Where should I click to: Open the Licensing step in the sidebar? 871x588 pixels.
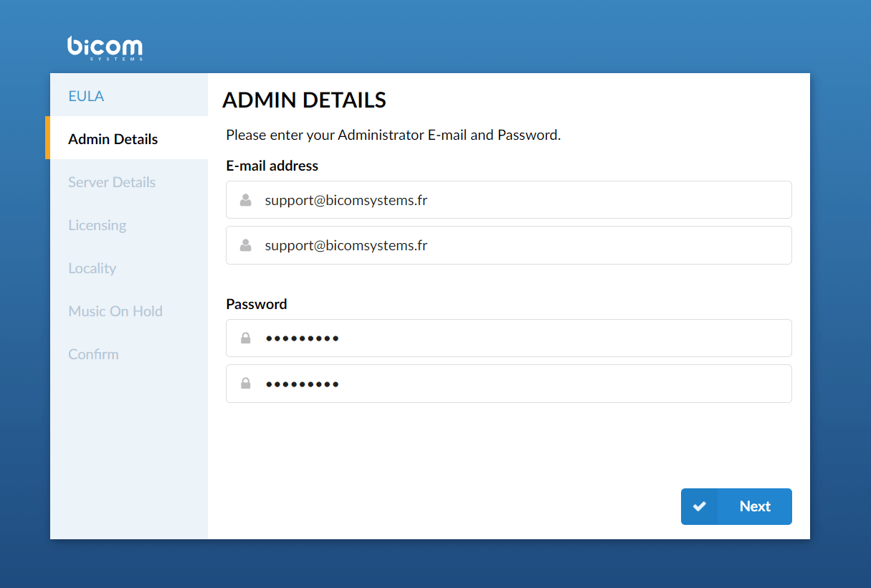[97, 225]
